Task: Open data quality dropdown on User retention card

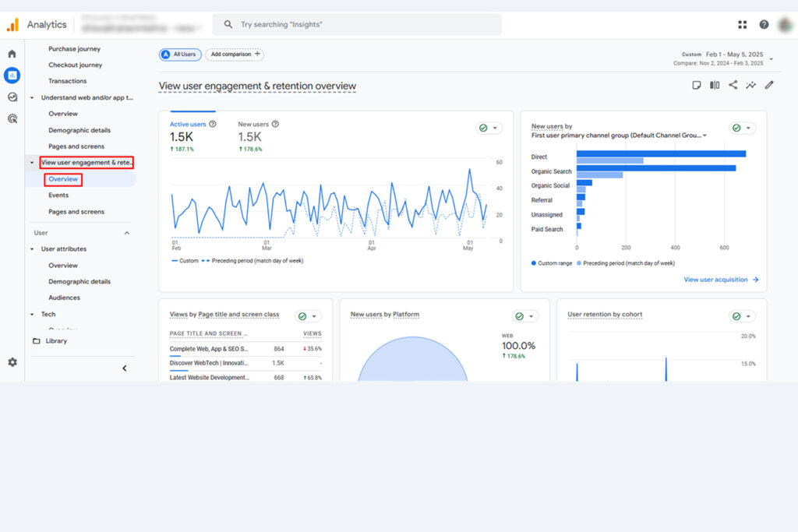Action: (742, 316)
